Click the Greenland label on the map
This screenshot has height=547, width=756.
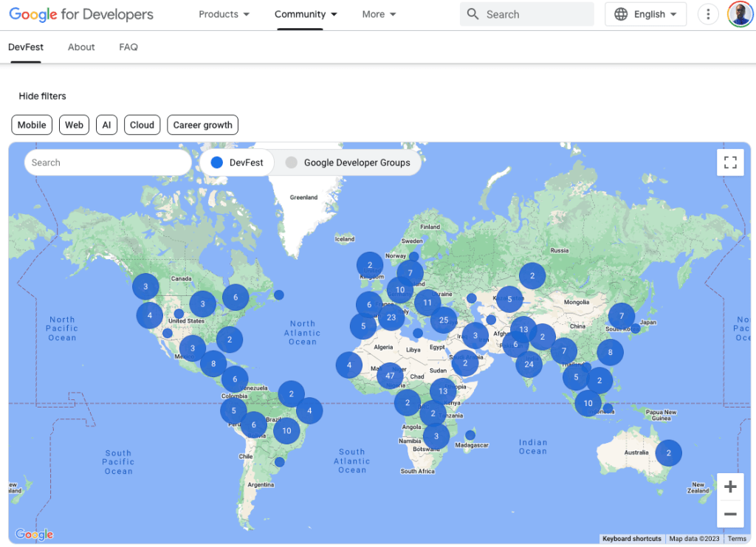pyautogui.click(x=303, y=197)
